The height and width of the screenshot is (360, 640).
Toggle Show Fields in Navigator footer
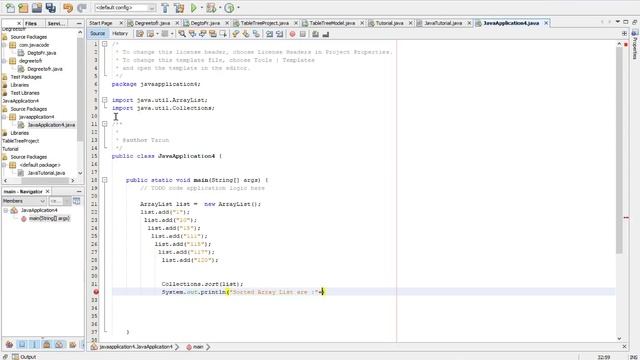(x=22, y=345)
